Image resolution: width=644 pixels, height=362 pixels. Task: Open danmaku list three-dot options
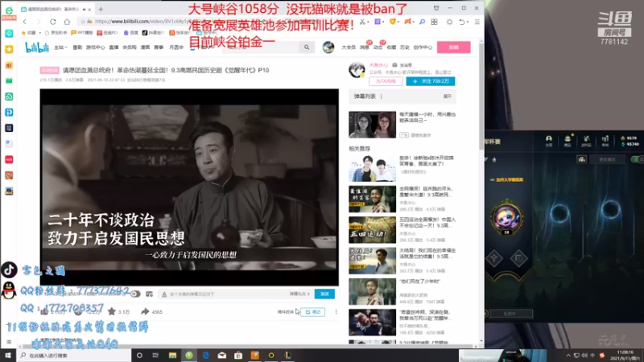381,97
